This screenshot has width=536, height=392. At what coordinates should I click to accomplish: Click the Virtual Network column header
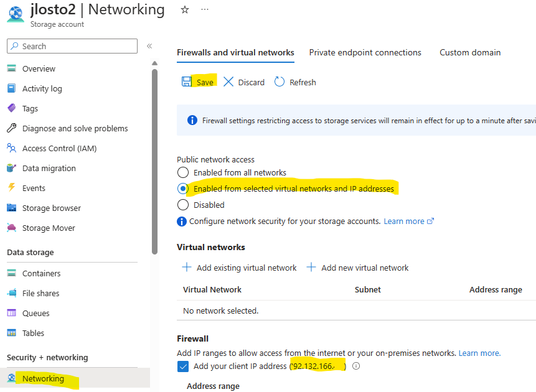[212, 290]
